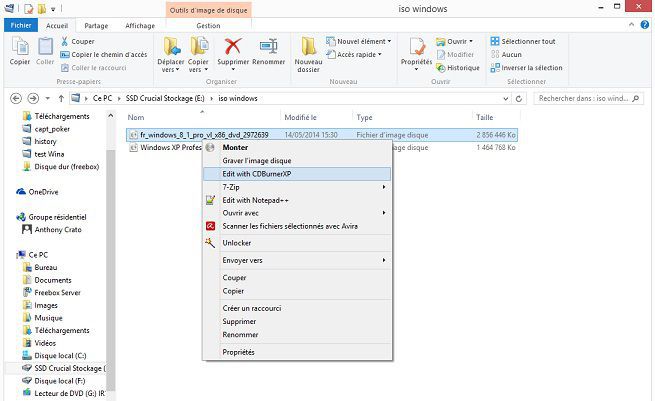Choose Créer un raccourci
The width and height of the screenshot is (655, 401).
pyautogui.click(x=297, y=308)
